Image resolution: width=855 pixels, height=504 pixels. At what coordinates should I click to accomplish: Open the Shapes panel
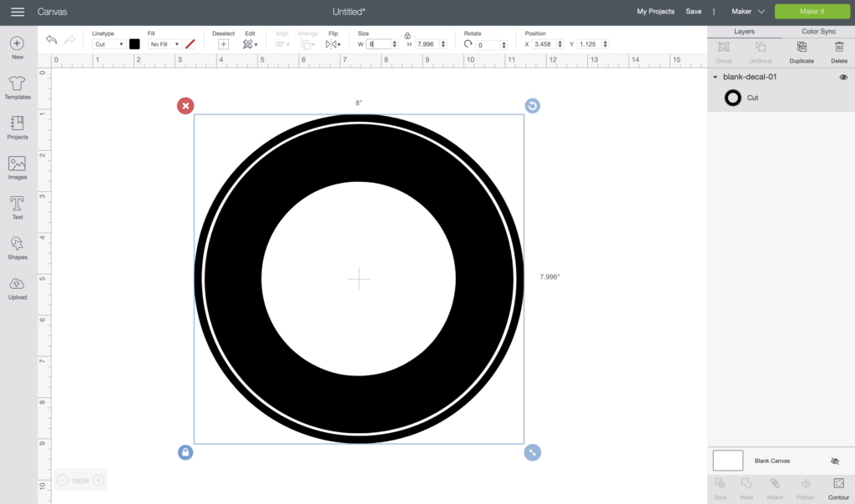click(17, 245)
